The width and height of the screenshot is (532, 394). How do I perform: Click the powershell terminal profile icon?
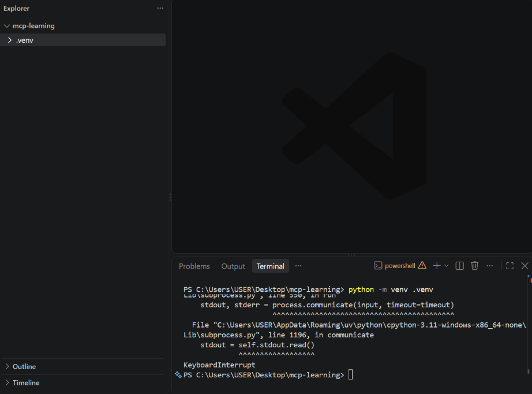(x=378, y=266)
